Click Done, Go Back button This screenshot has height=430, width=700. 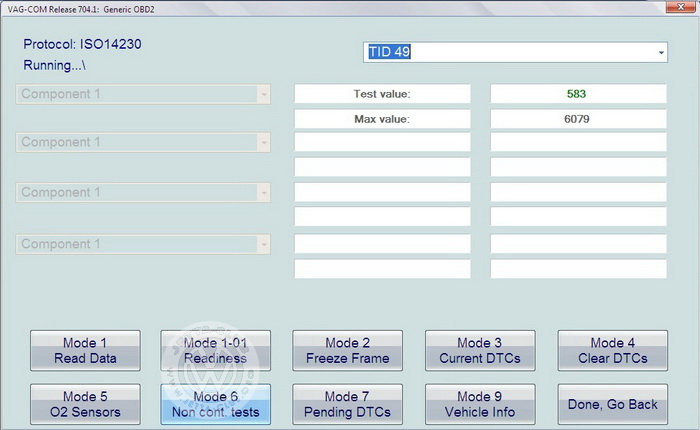coord(612,404)
